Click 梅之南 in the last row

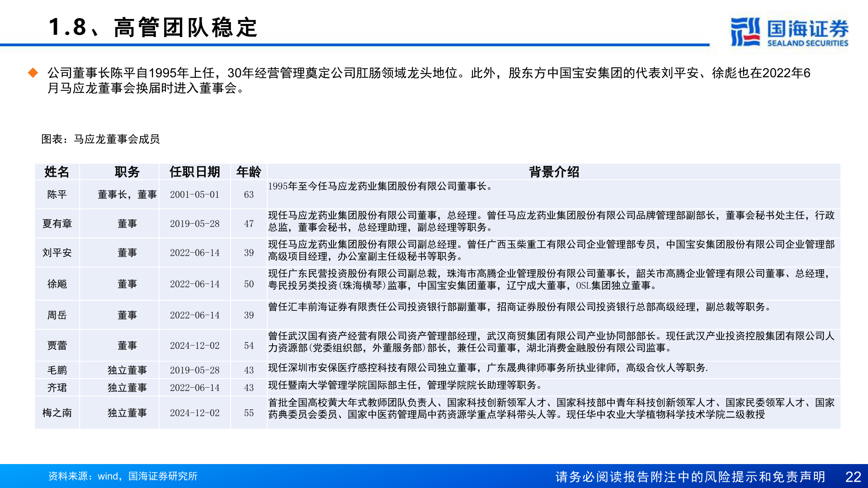[x=57, y=413]
